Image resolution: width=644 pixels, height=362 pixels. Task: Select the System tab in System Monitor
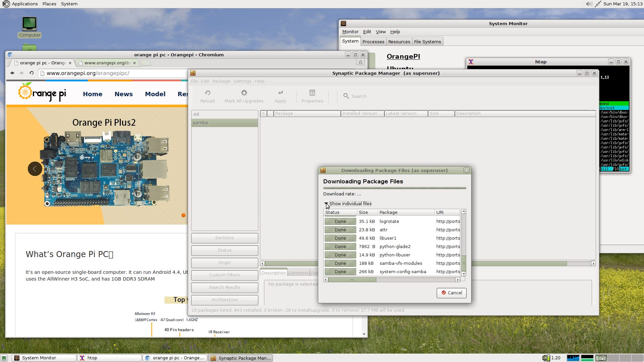(x=350, y=41)
